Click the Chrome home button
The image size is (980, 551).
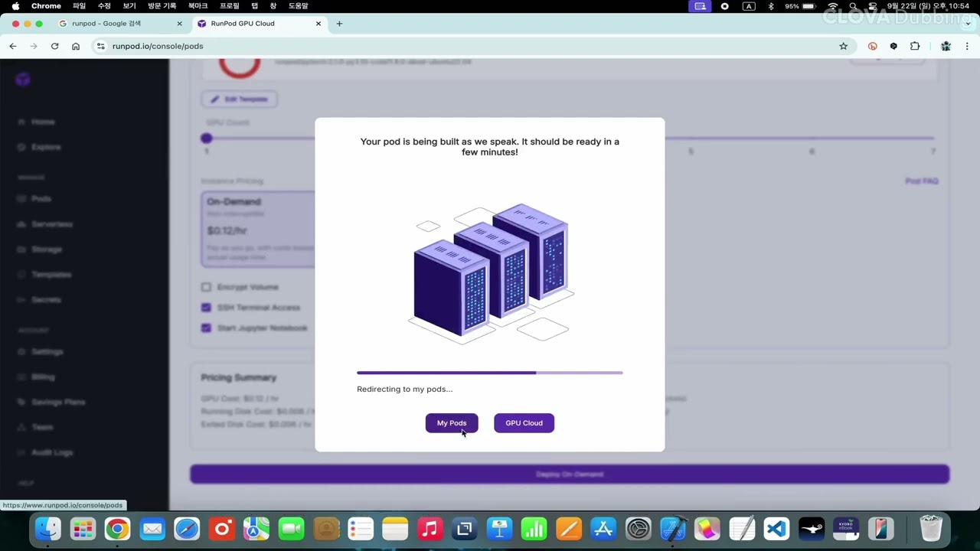tap(76, 46)
